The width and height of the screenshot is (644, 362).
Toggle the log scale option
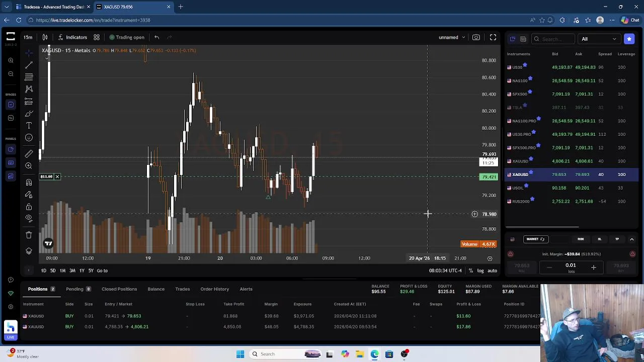(x=480, y=270)
